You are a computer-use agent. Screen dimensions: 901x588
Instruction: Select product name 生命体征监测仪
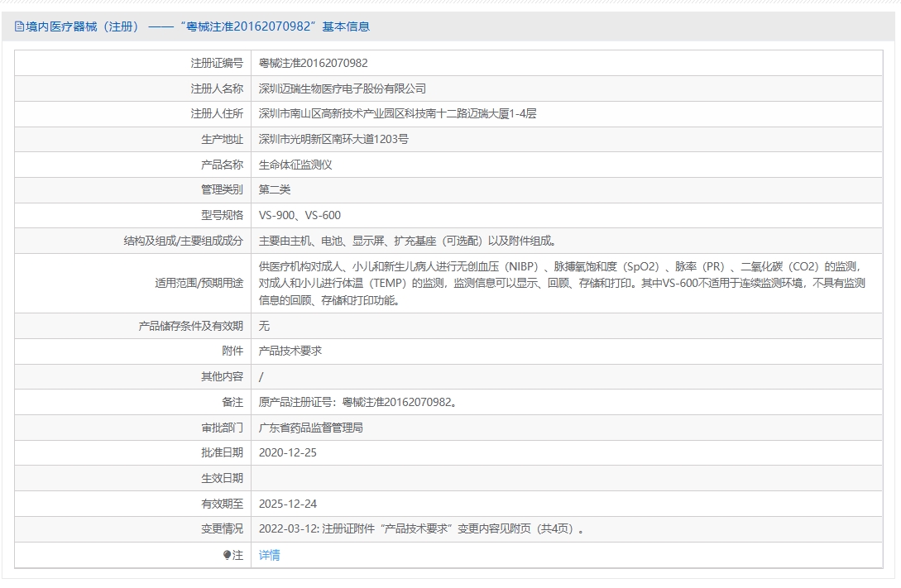pyautogui.click(x=295, y=165)
